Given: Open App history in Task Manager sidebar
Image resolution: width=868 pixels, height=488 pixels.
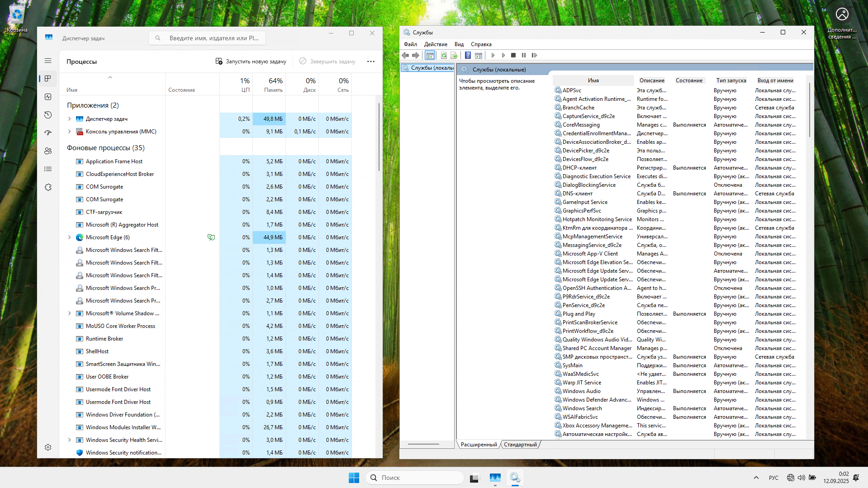Looking at the screenshot, I should (x=48, y=115).
